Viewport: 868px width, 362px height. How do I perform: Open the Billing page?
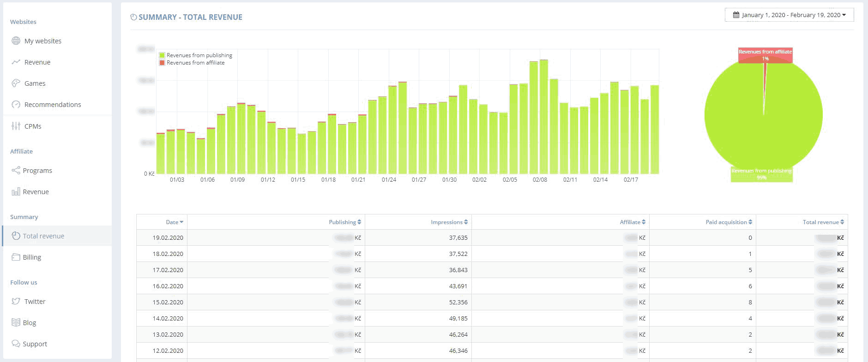coord(32,257)
